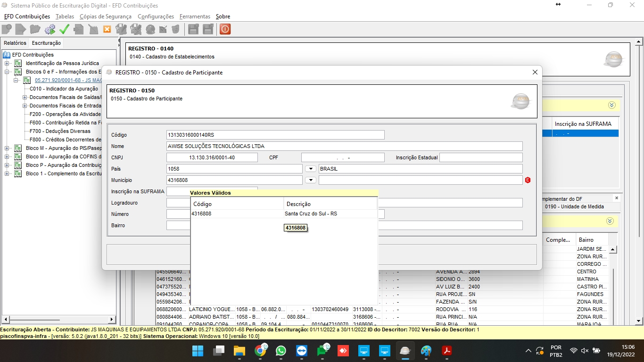Switch to the Relatórios tab
The height and width of the screenshot is (362, 644).
tap(15, 43)
